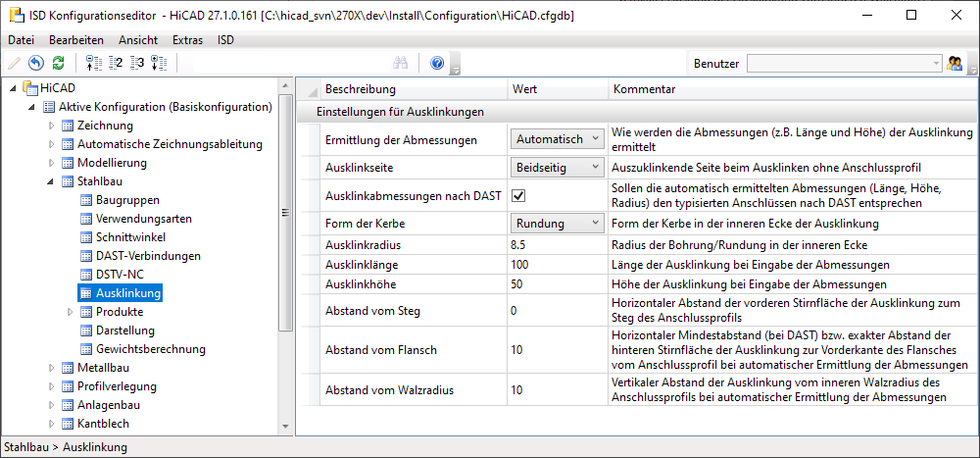This screenshot has width=980, height=458.
Task: Open Ermittlung der Abmessungen dropdown
Action: point(558,139)
